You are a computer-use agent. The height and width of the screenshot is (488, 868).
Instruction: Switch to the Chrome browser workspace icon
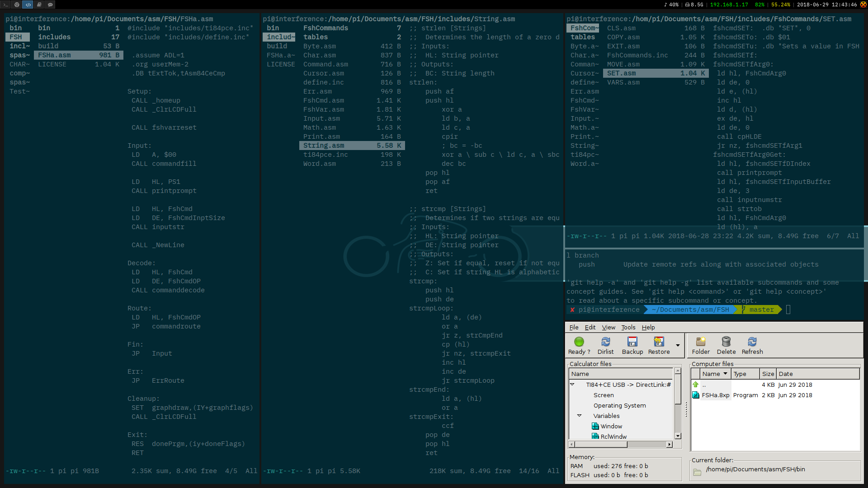[x=17, y=5]
